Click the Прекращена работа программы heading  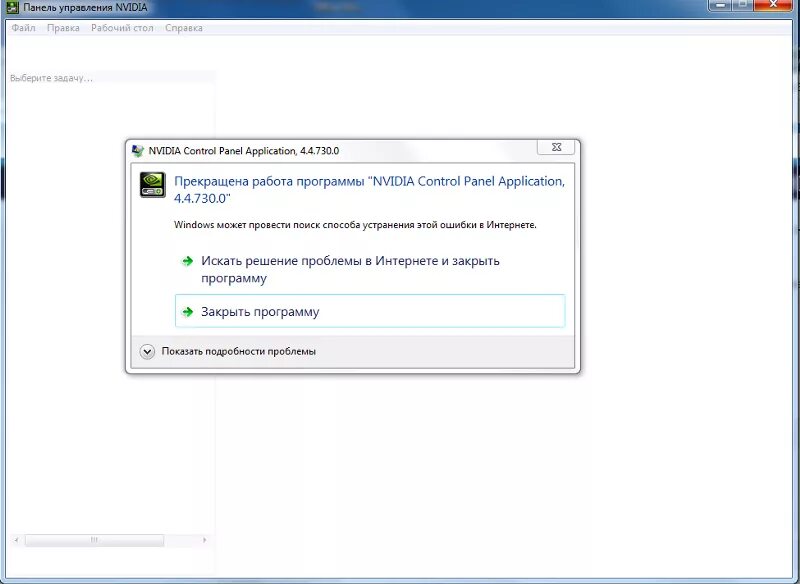click(x=369, y=190)
